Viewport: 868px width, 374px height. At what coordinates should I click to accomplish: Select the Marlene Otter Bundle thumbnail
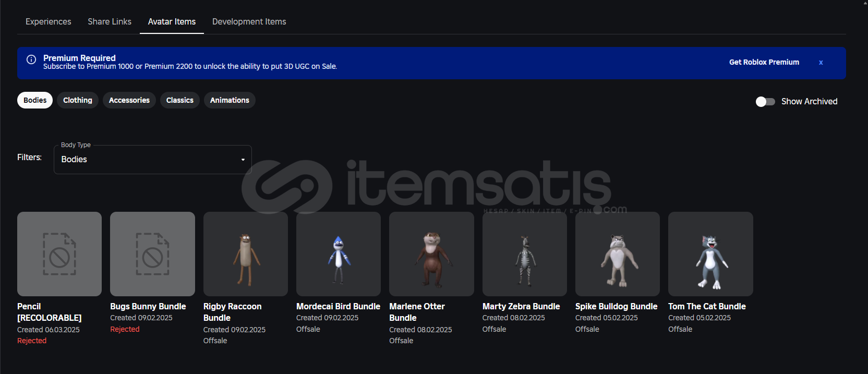(431, 254)
